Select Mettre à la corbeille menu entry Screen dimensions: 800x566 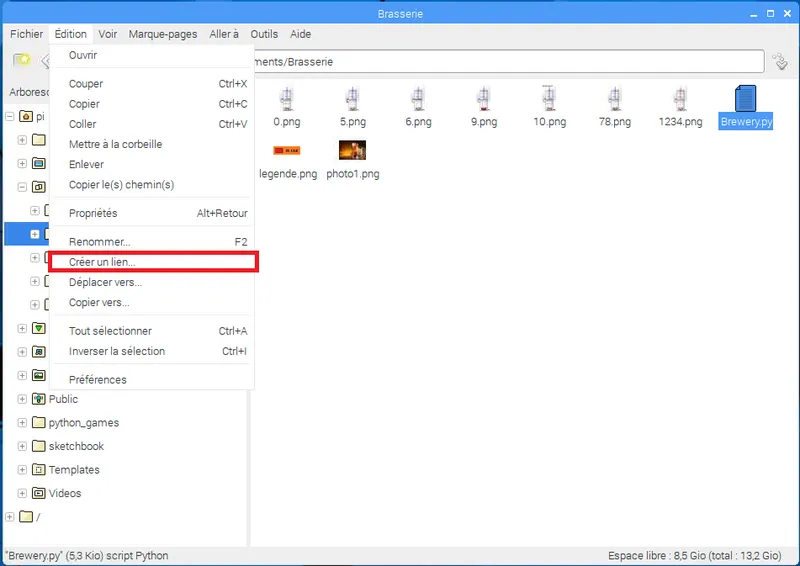(x=115, y=144)
